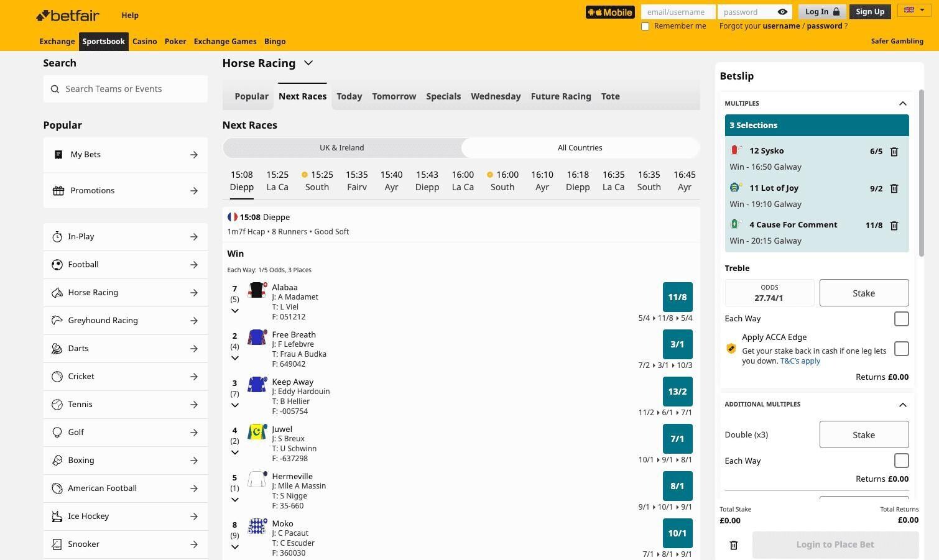Screen dimensions: 939x560
Task: Expand details for runner Alabaa
Action: click(235, 311)
